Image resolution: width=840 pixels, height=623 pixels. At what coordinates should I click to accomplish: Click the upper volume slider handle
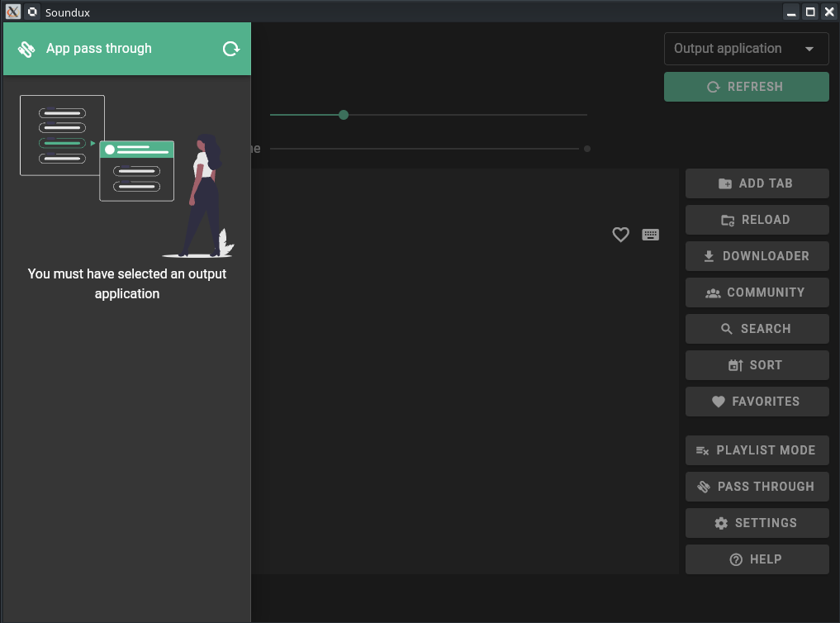click(x=344, y=115)
